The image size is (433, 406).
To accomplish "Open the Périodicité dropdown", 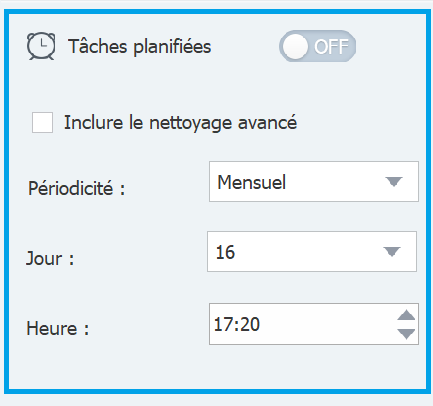I will click(314, 182).
